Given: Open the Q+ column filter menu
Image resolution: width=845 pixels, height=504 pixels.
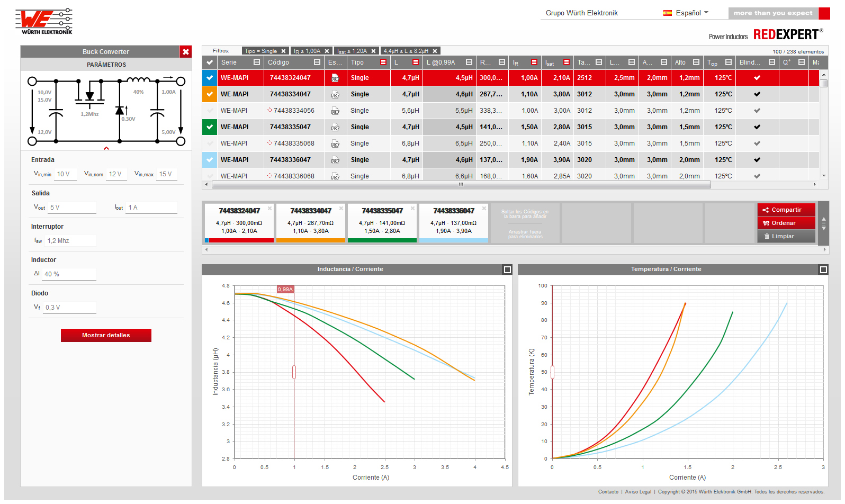Looking at the screenshot, I should pos(802,62).
